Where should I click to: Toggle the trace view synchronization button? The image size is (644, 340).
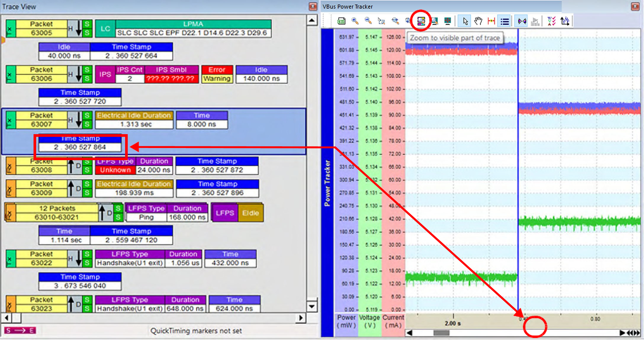pos(522,21)
